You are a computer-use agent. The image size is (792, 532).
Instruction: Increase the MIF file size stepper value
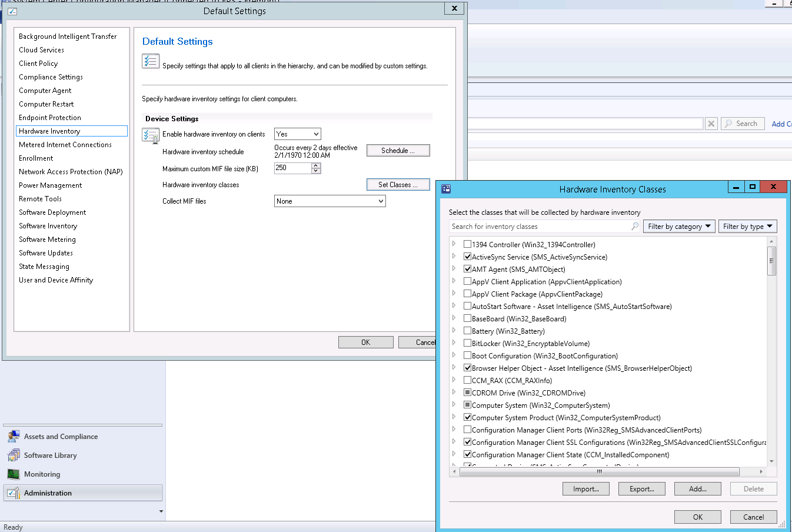(x=316, y=165)
